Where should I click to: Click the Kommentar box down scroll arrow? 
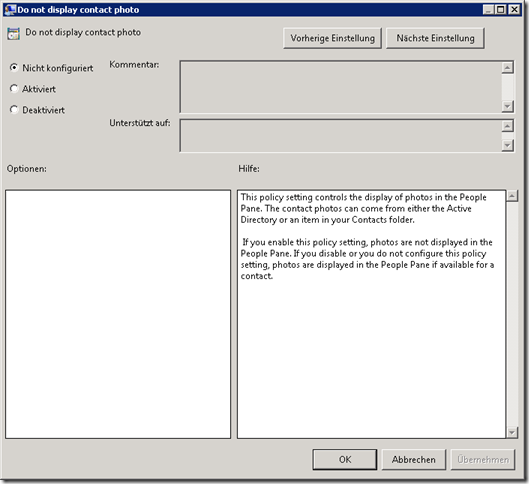click(507, 106)
